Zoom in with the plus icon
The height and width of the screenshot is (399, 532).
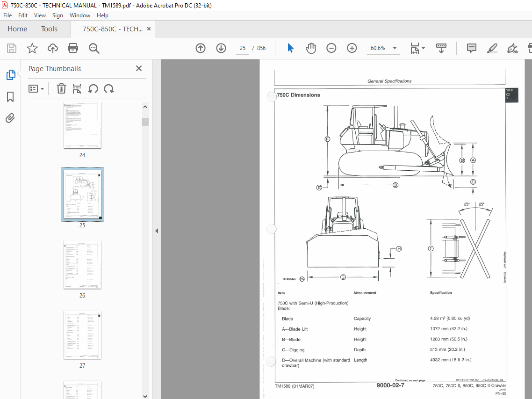352,48
